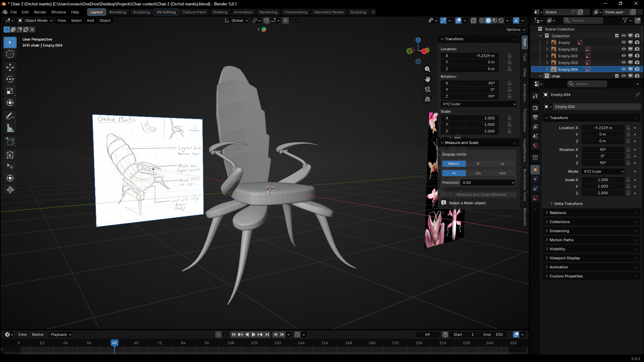This screenshot has width=644, height=362.
Task: Expand Empty.003 in outliner tree
Action: pyautogui.click(x=547, y=62)
